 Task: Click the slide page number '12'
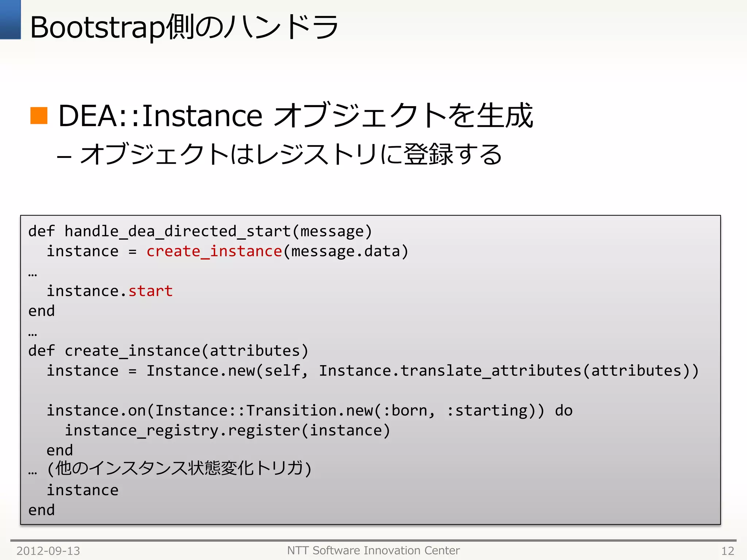pyautogui.click(x=728, y=551)
